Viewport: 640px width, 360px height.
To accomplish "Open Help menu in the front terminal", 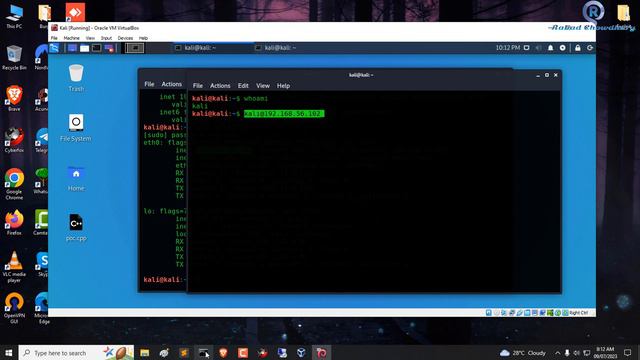I will point(283,86).
